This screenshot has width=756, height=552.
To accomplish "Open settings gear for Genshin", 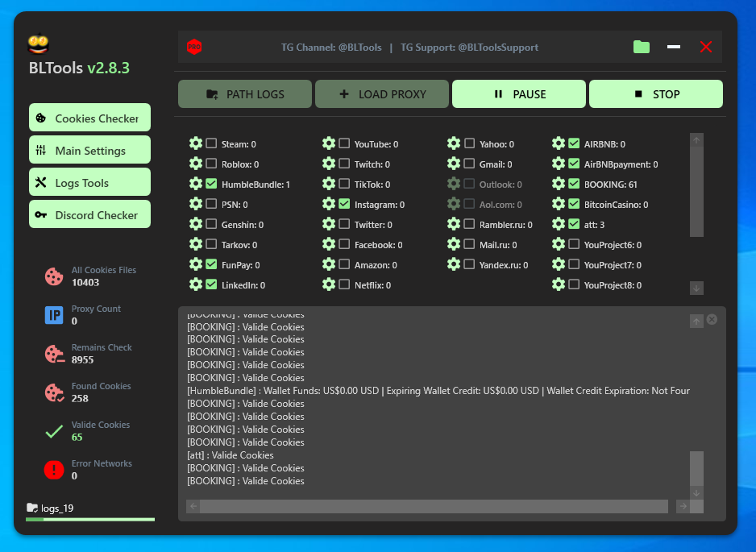I will (196, 224).
